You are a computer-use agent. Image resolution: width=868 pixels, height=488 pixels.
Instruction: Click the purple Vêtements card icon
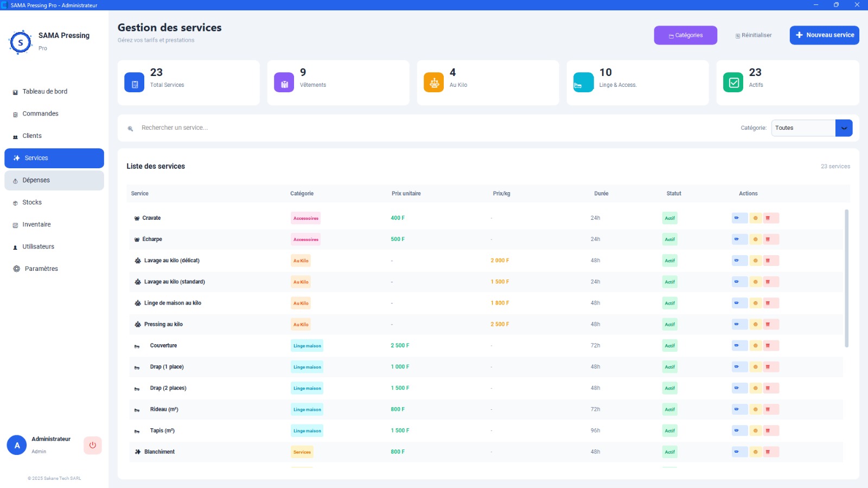[284, 83]
